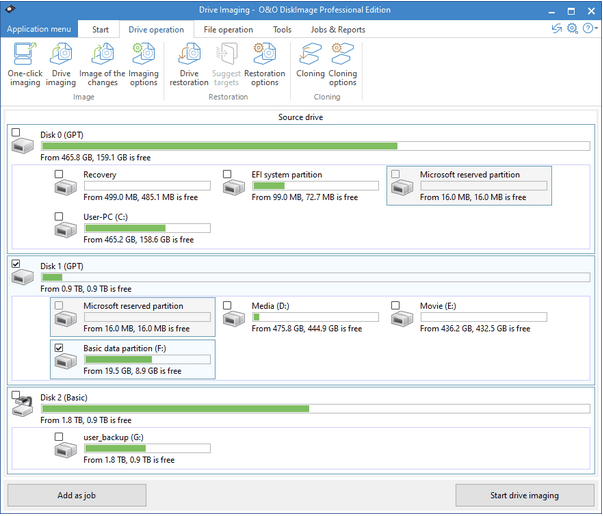Open the help dropdown at top right
Screen dimensions: 603x516
[x=590, y=28]
